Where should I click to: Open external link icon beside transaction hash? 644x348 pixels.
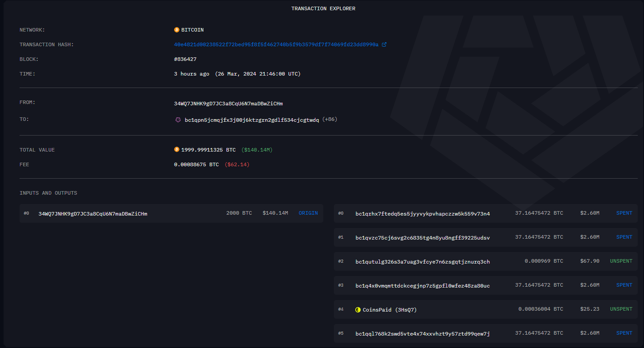pos(384,44)
